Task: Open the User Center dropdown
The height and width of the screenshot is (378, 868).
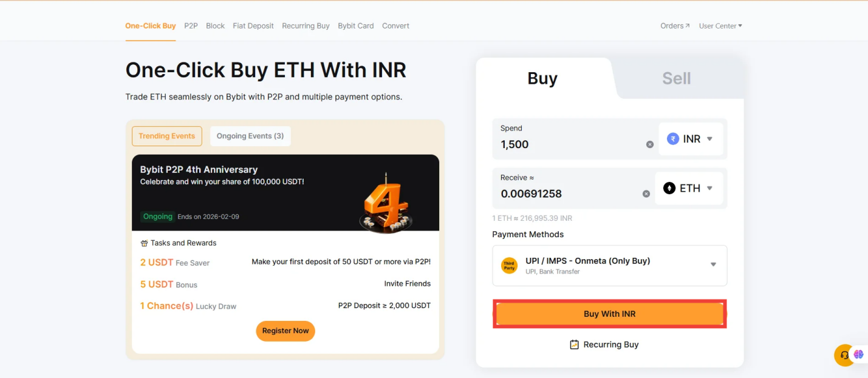Action: [x=720, y=25]
